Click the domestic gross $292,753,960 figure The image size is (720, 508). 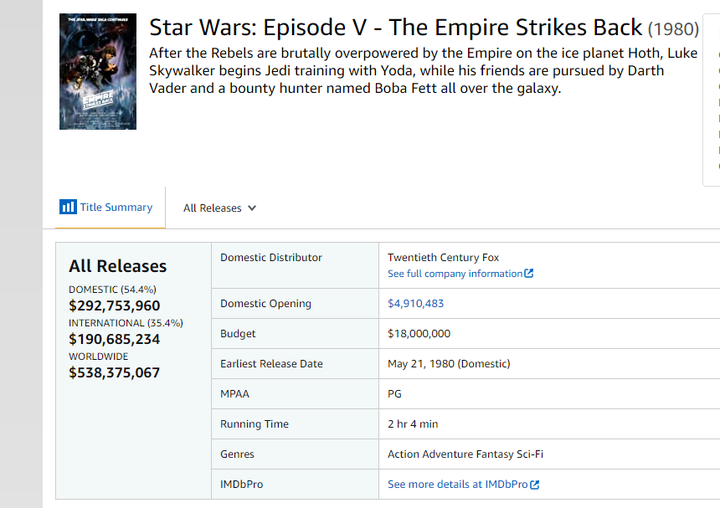click(x=114, y=305)
